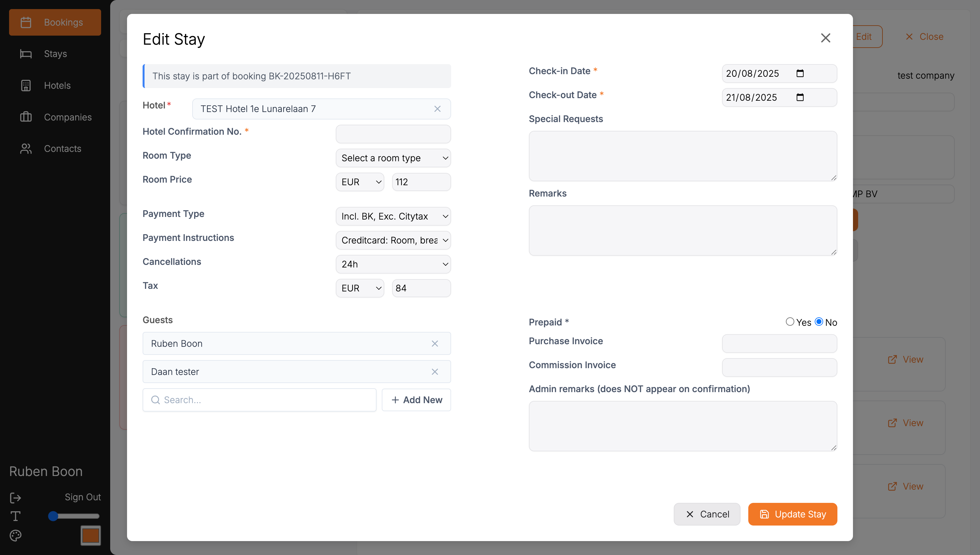Open the Companies section in sidebar
This screenshot has height=555, width=980.
pos(55,117)
